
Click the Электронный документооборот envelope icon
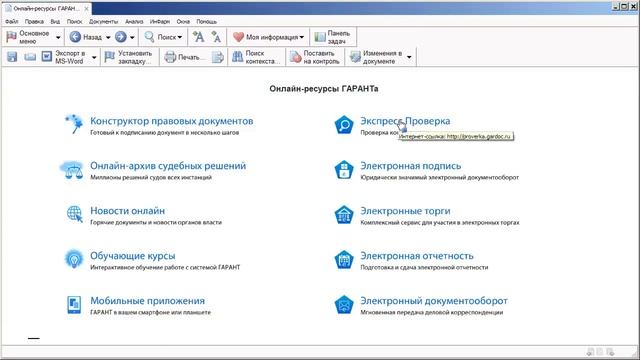[344, 304]
